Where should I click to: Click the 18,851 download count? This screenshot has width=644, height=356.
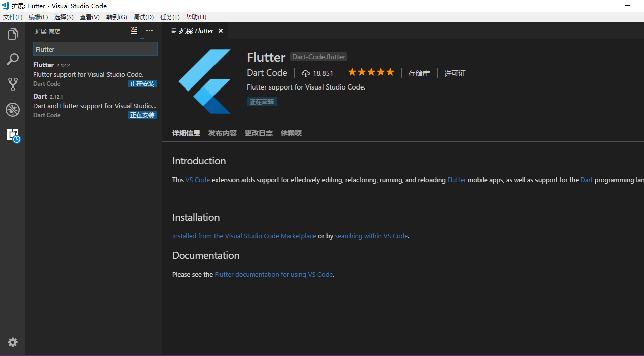(323, 73)
